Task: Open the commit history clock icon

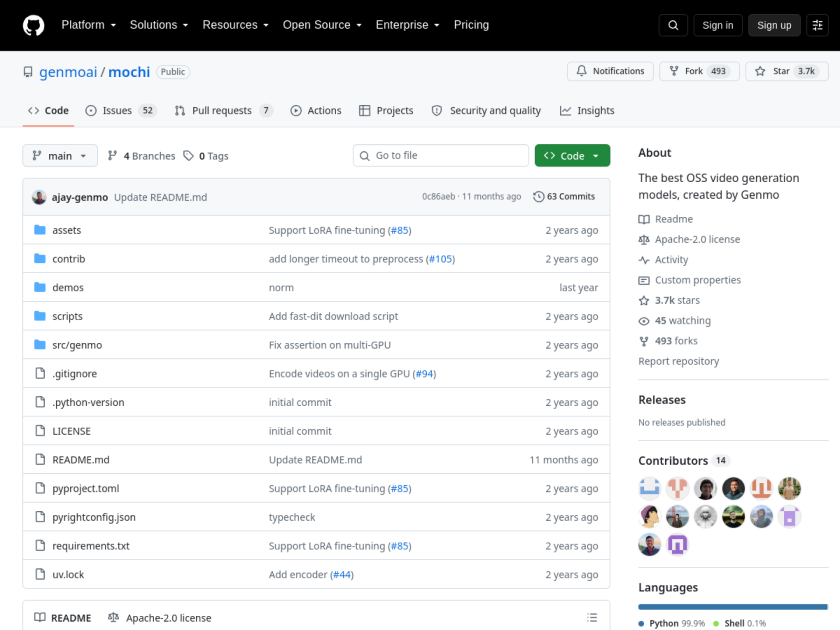Action: [538, 197]
